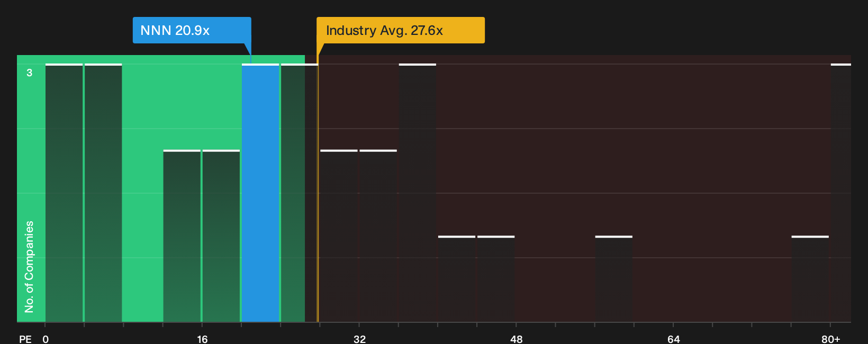This screenshot has height=344, width=868.
Task: Select the first histogram bar starting at PE 0
Action: (x=64, y=193)
